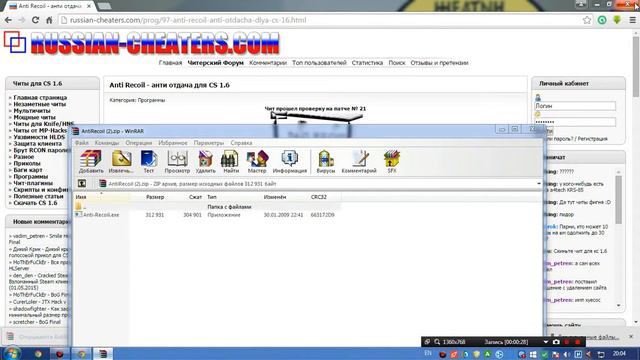Click the password field under Логин
Image resolution: width=640 pixels, height=360 pixels.
point(575,122)
